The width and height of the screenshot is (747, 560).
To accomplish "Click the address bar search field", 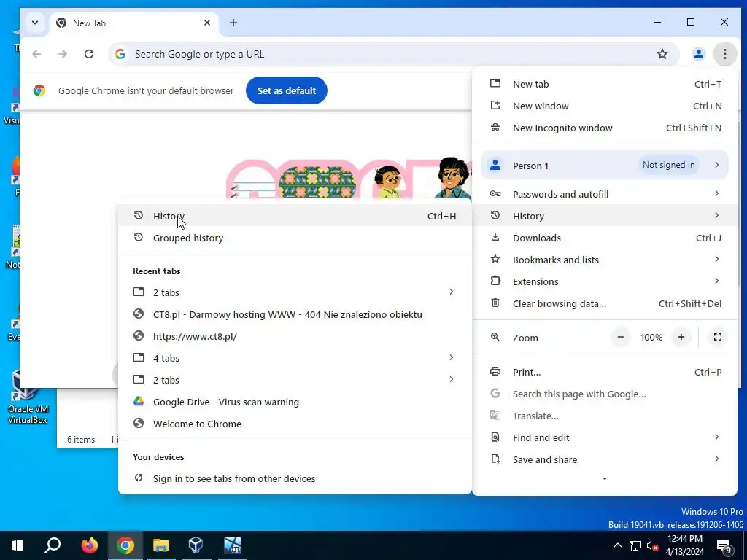I will (393, 54).
